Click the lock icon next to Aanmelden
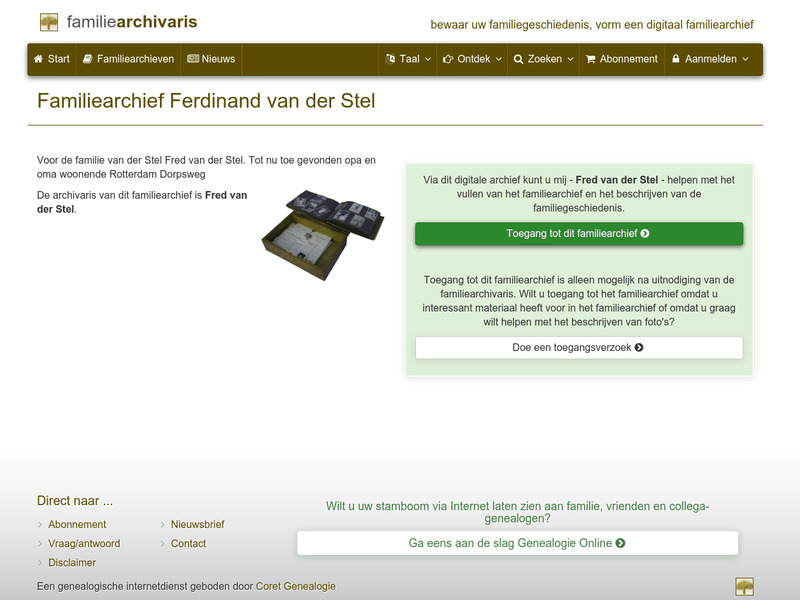The height and width of the screenshot is (600, 800). (677, 59)
